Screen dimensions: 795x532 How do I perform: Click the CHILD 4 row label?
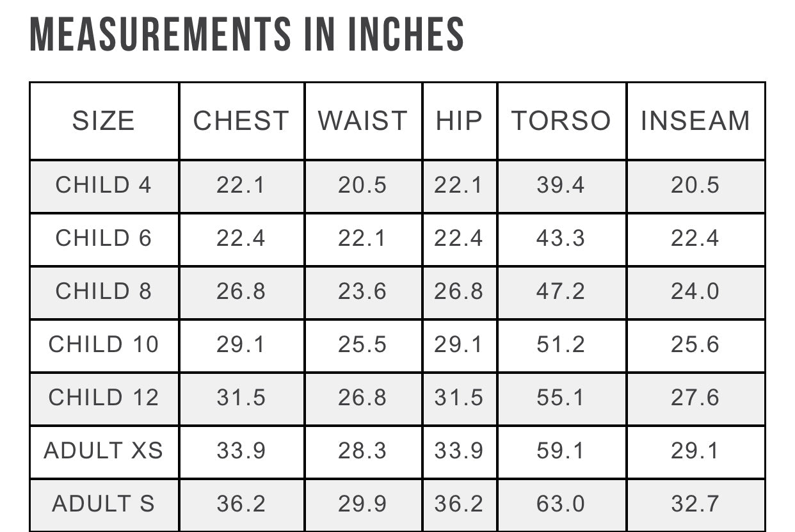coord(104,185)
